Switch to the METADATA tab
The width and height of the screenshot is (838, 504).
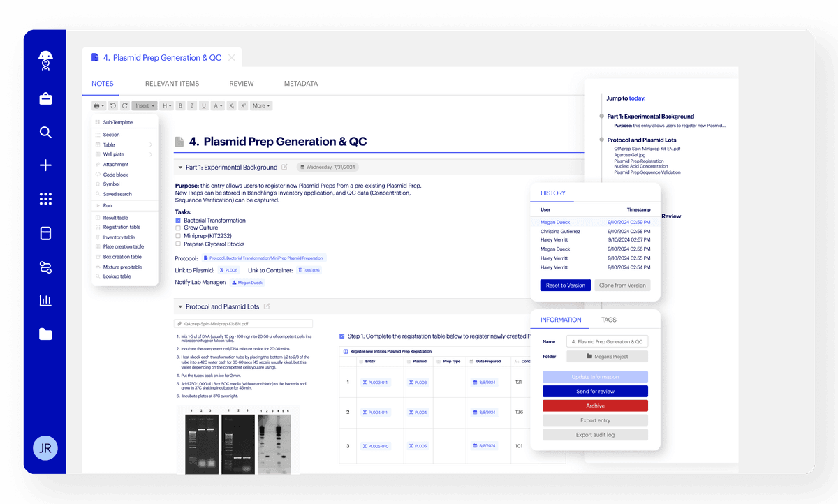301,83
